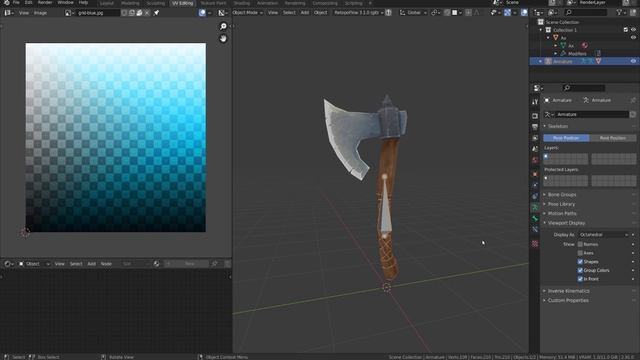This screenshot has height=360, width=640.
Task: Click the pin image icon in UV editor header
Action: 156,13
